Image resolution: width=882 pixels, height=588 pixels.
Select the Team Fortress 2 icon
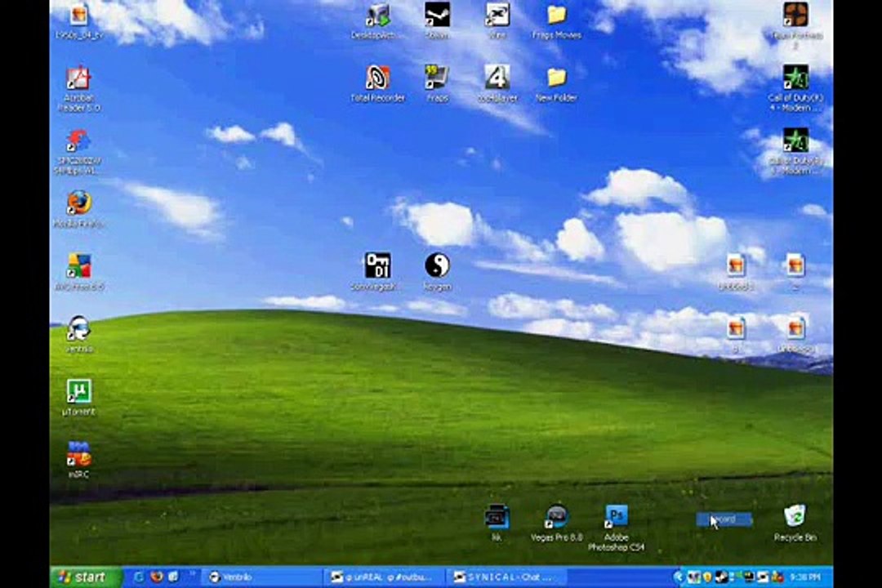[795, 24]
